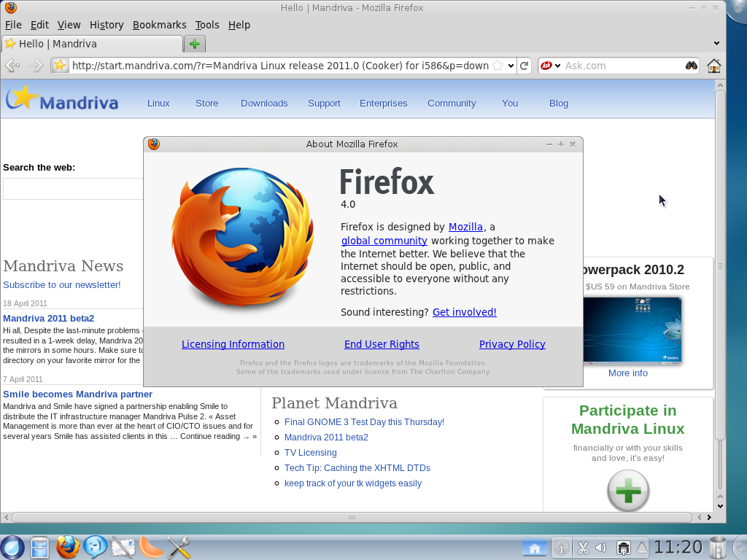Open the location bar history dropdown
This screenshot has height=560, width=747.
pos(511,65)
